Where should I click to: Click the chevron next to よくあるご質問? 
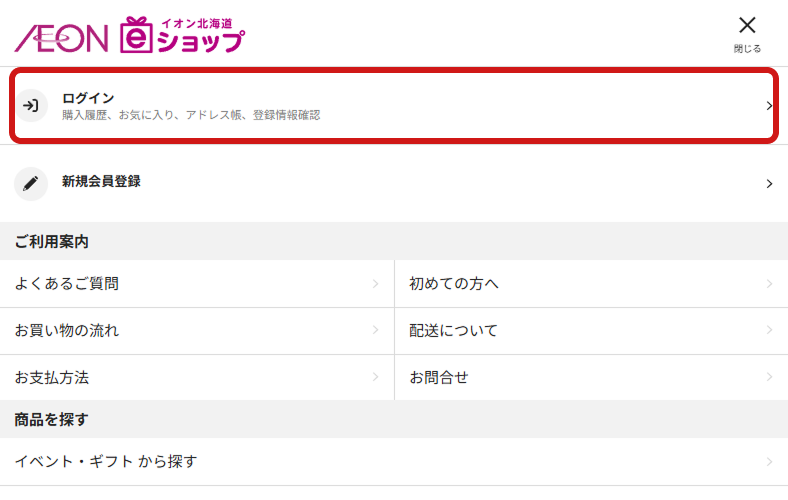tap(375, 284)
